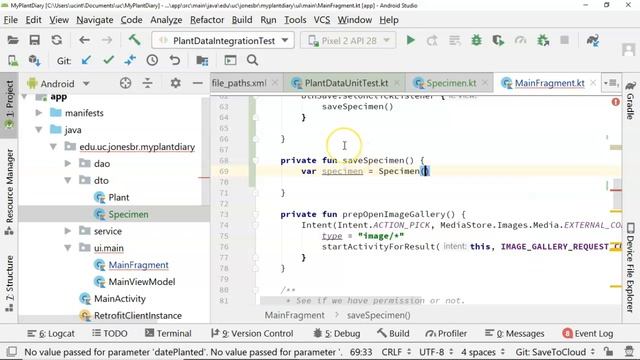This screenshot has height=360, width=640.
Task: Click the red error indicator in editor corner
Action: 616,102
